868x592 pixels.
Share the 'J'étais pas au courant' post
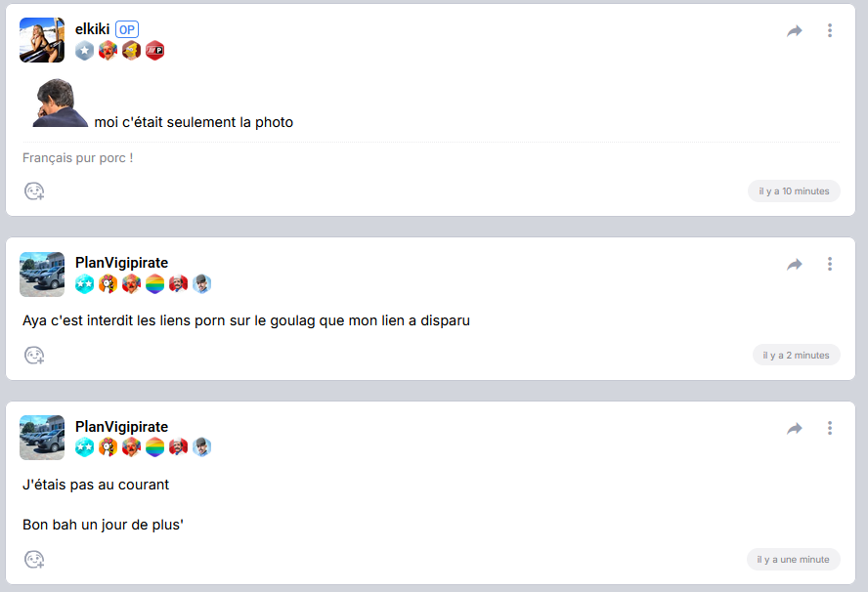795,428
